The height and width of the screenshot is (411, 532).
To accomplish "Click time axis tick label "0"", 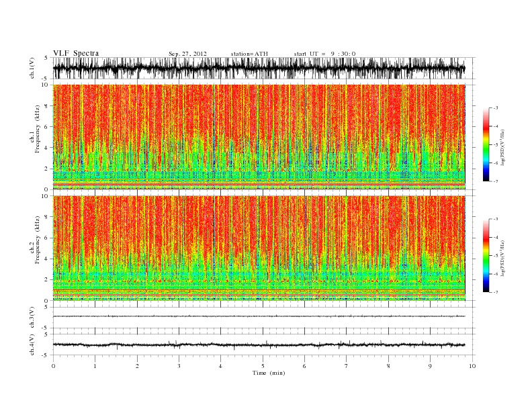I will [53, 366].
